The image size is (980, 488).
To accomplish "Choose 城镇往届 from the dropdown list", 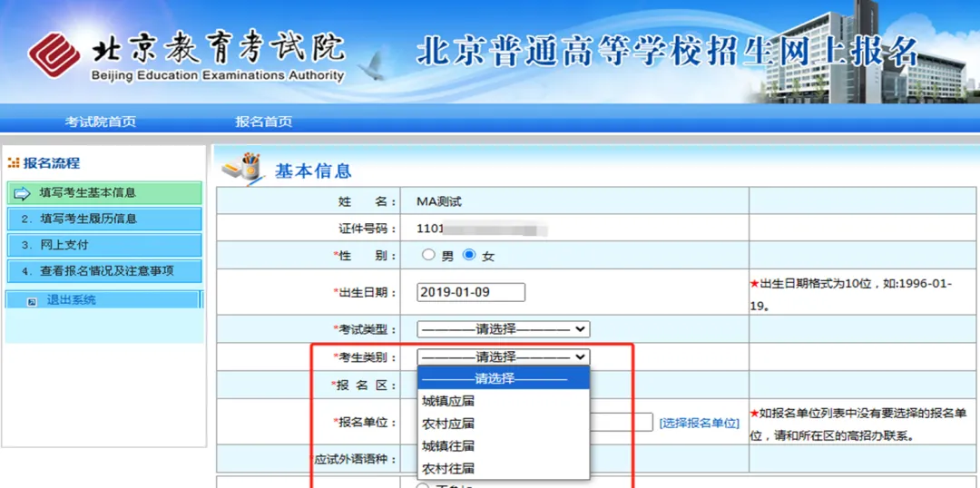I will [504, 445].
